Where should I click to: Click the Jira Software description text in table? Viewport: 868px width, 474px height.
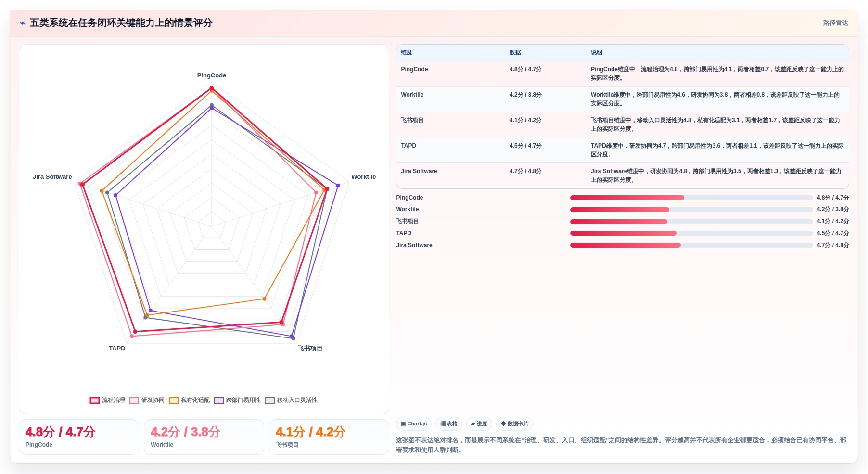716,175
